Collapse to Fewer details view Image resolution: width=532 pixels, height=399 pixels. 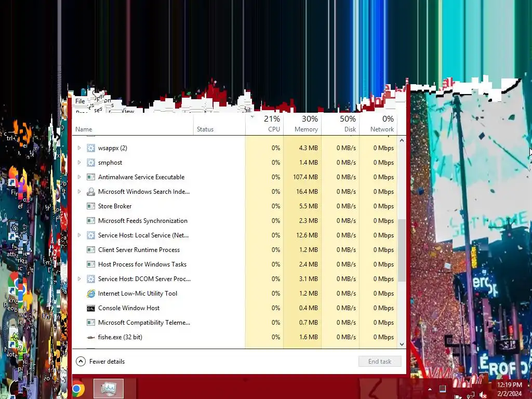click(100, 362)
